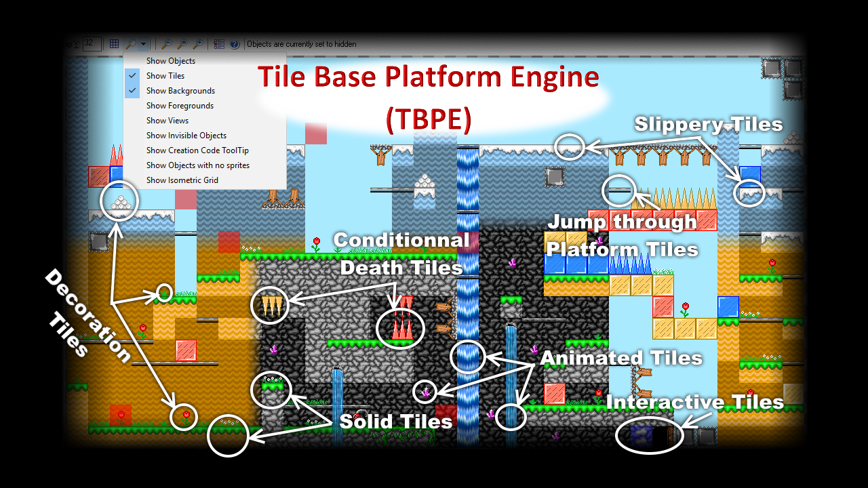This screenshot has width=868, height=488.
Task: Uncheck Show Backgrounds in the menu
Action: tap(205, 91)
